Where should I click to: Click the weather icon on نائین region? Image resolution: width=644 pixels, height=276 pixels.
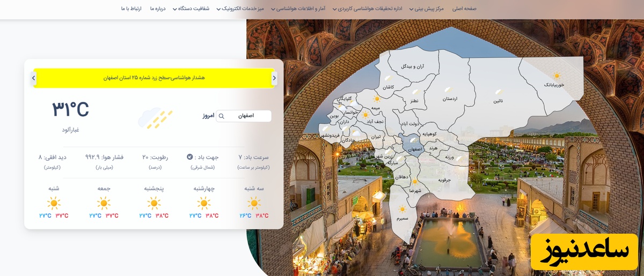point(499,93)
